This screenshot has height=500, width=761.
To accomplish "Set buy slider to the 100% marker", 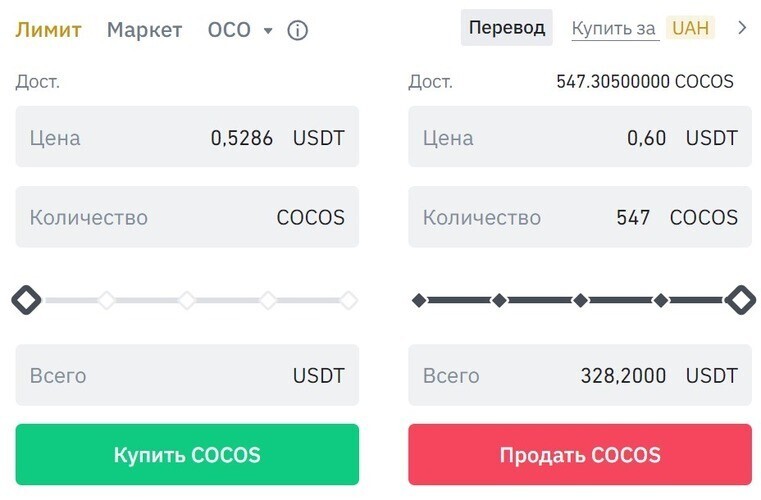I will coord(348,300).
